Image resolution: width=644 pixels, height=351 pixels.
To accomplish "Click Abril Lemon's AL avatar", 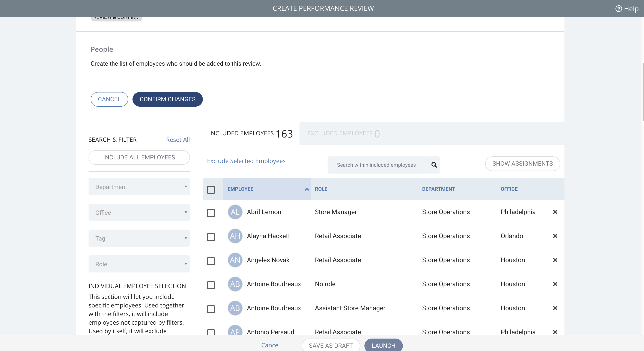I will pos(235,212).
